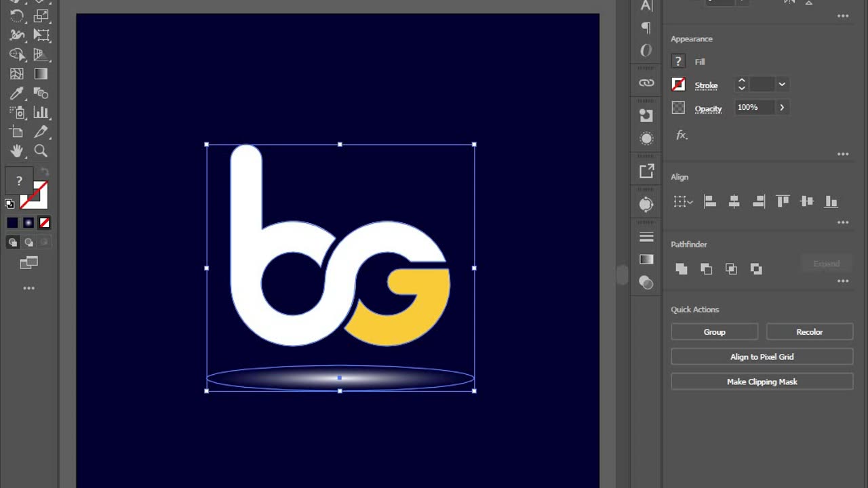Swap fill and stroke colors
This screenshot has width=868, height=488.
pos(44,172)
